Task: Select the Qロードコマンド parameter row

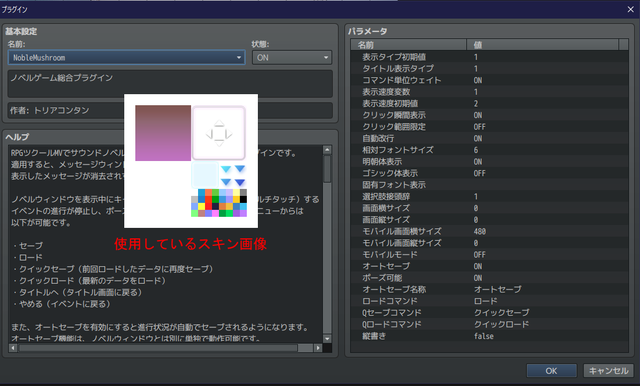Action: point(489,324)
